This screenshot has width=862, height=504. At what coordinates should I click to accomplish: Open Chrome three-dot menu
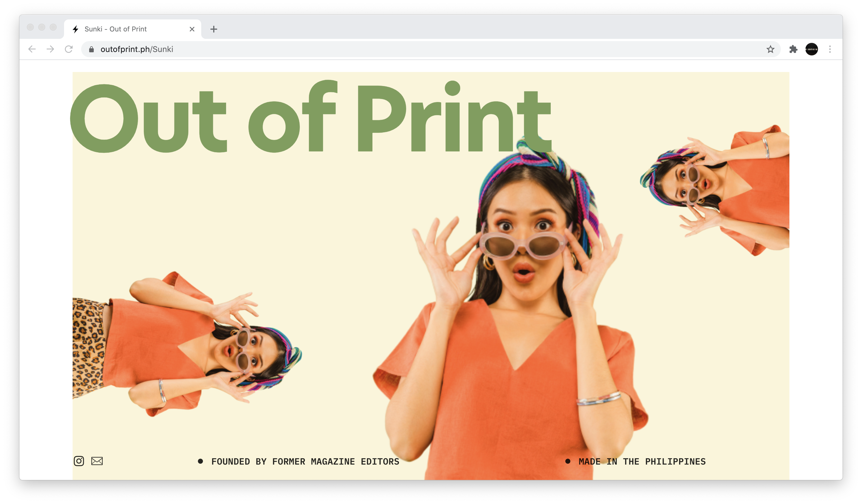tap(830, 49)
